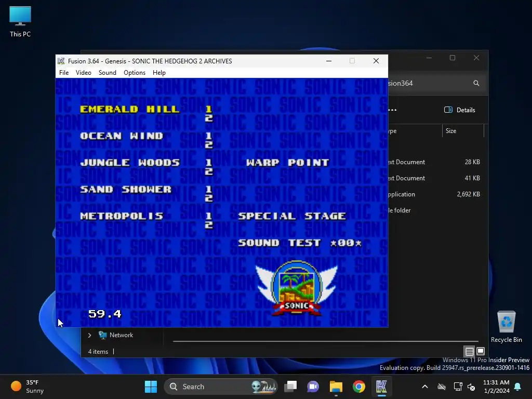The image size is (532, 399).
Task: Close the Fusion emulator window
Action: 376,61
